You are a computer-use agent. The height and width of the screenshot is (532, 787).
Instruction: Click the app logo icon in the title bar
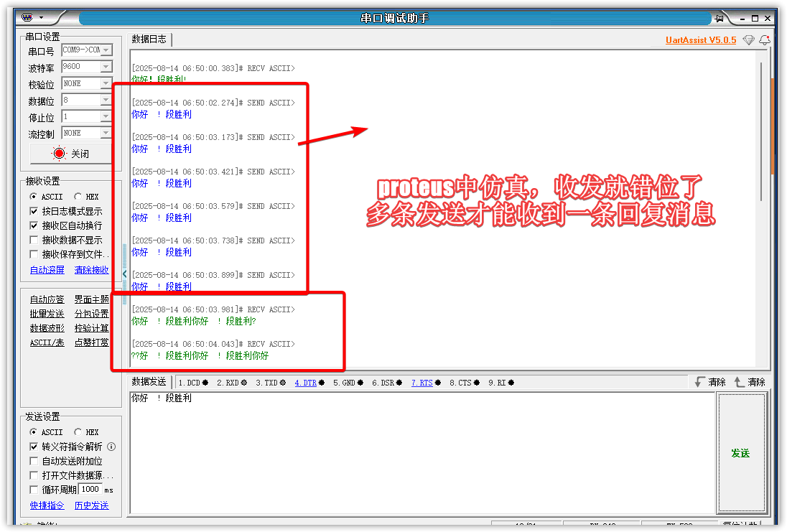point(27,18)
